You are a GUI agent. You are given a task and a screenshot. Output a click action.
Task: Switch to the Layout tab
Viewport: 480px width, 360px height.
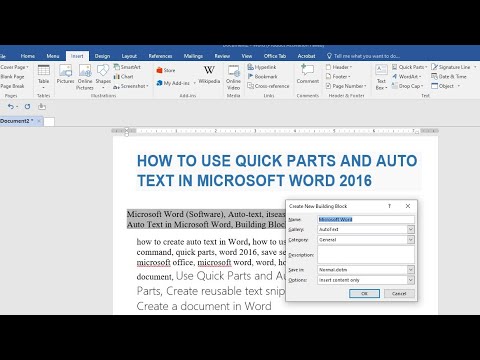[129, 56]
